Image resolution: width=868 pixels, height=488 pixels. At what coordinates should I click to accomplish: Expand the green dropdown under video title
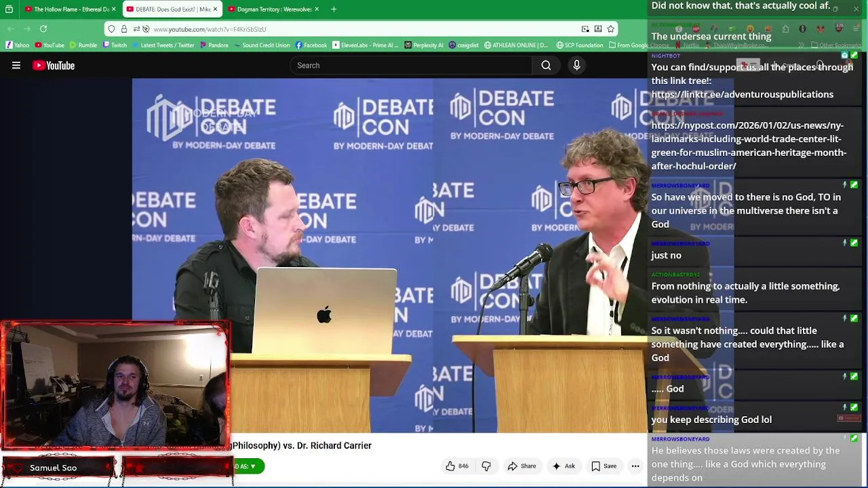point(248,466)
